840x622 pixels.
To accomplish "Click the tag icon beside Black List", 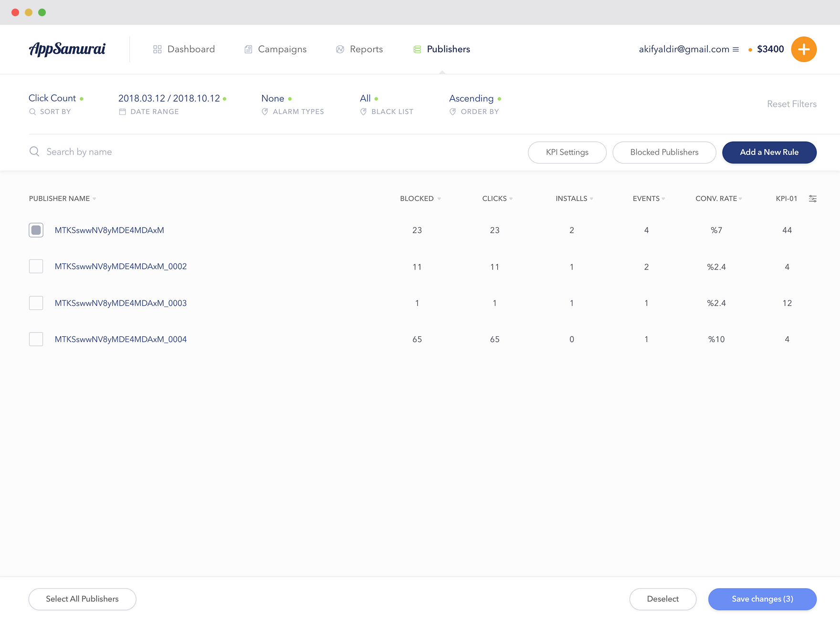I will click(363, 112).
